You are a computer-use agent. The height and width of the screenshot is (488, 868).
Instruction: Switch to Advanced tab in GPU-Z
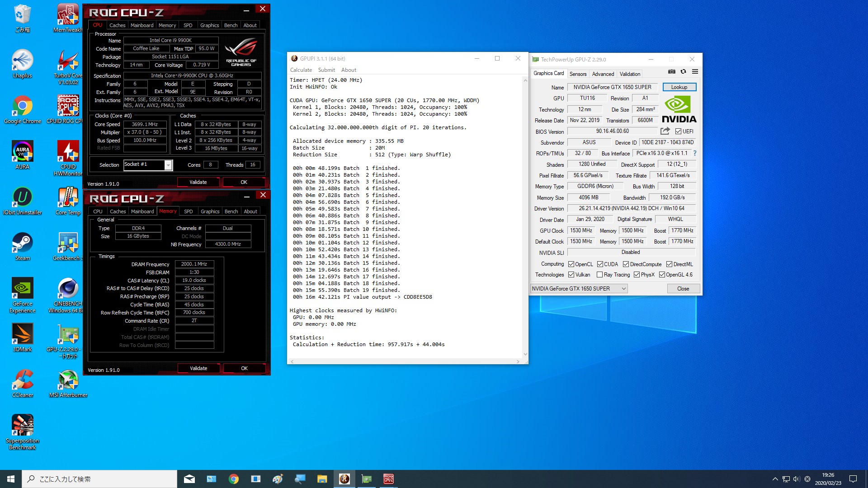pos(603,74)
